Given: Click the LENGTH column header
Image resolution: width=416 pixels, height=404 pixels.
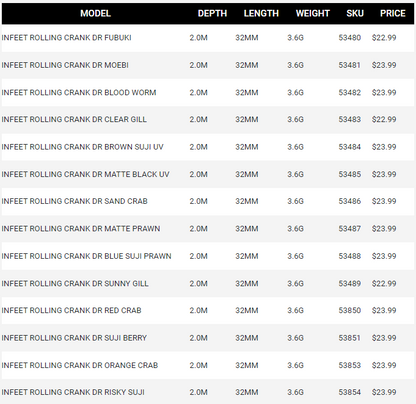Looking at the screenshot, I should pos(261,13).
